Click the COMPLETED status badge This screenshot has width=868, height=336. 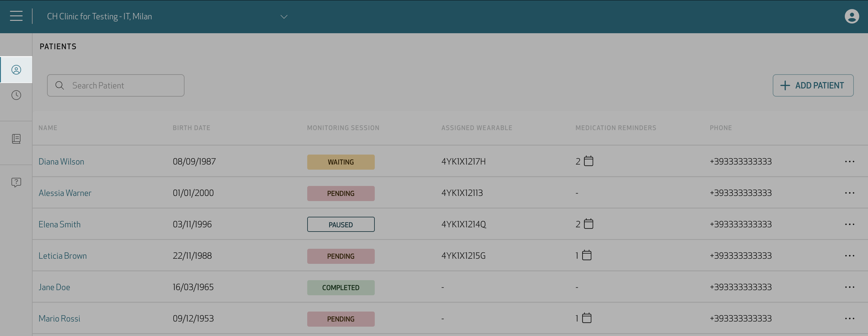point(341,287)
